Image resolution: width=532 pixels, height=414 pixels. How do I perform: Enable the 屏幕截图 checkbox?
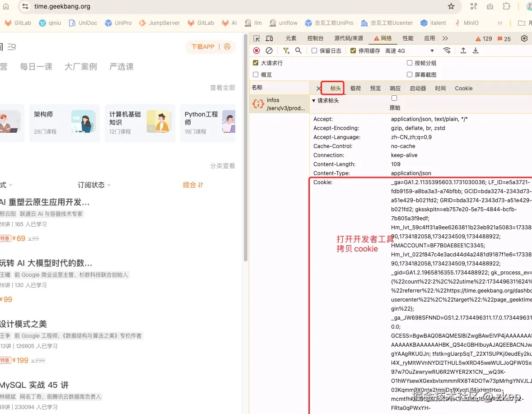[410, 74]
